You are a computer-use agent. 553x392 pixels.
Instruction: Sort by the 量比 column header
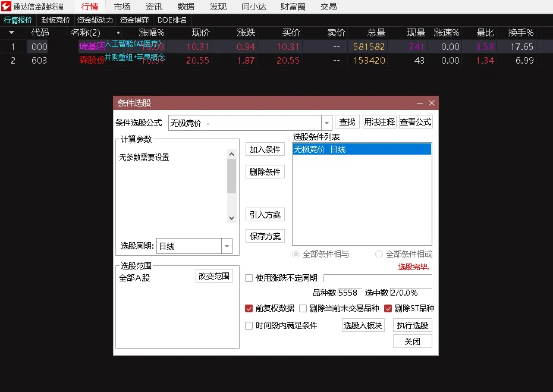pyautogui.click(x=485, y=33)
